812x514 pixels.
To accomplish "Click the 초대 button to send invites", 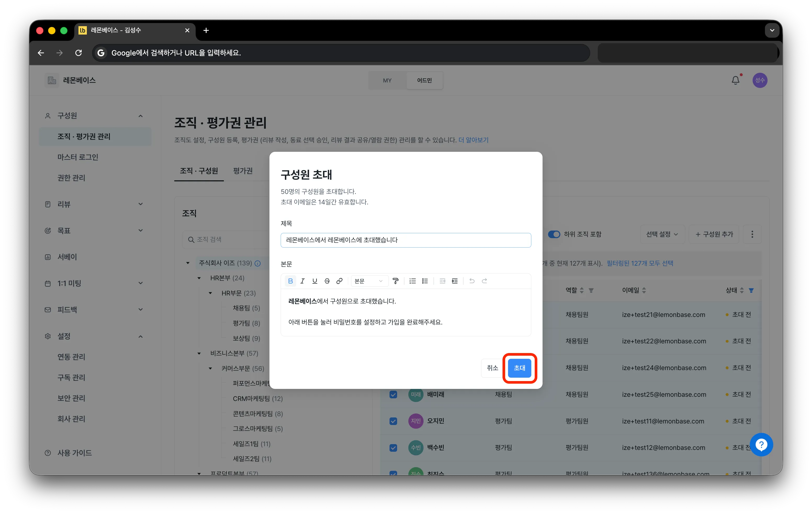I will (519, 368).
